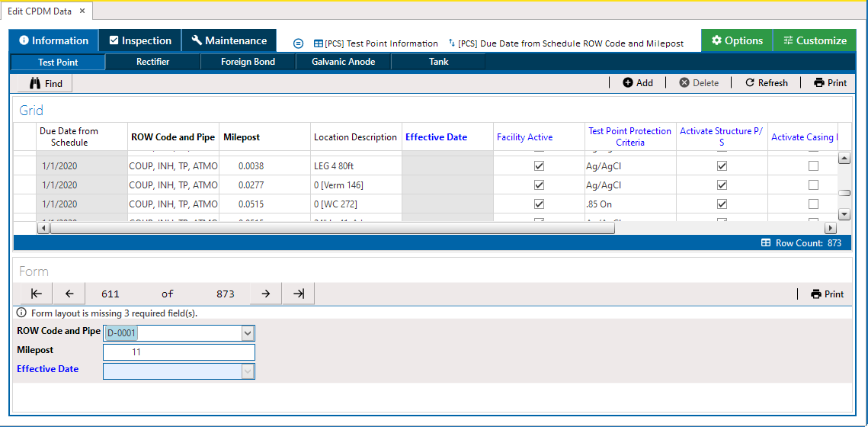The height and width of the screenshot is (427, 868).
Task: Switch to the Inspection tab
Action: (x=140, y=40)
